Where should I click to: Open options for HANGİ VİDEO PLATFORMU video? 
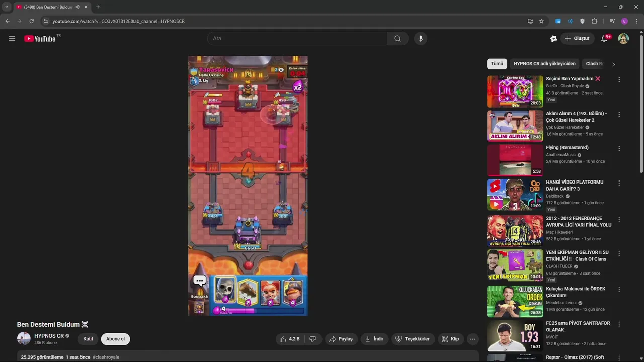click(619, 183)
